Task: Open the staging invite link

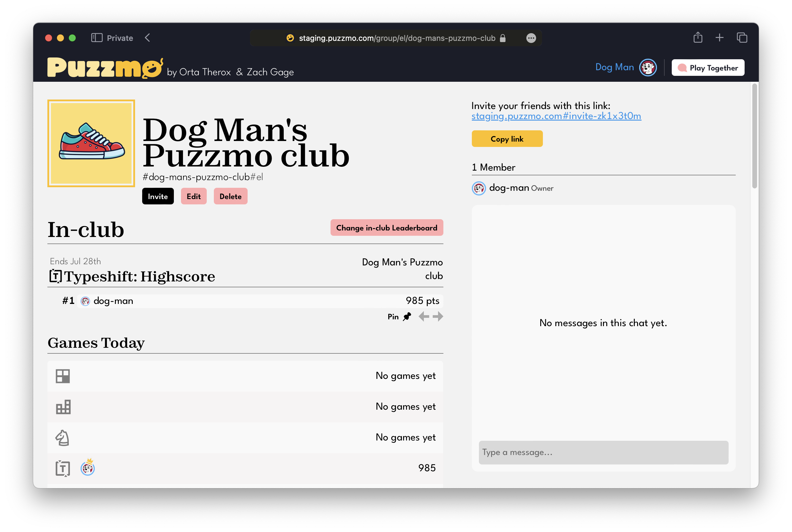Action: tap(556, 116)
